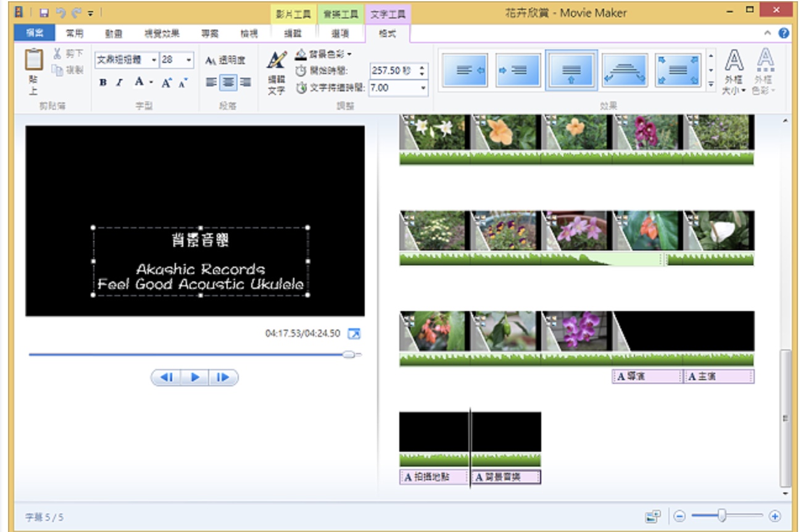This screenshot has width=806, height=532.
Task: Open Movie Maker help
Action: point(784,33)
